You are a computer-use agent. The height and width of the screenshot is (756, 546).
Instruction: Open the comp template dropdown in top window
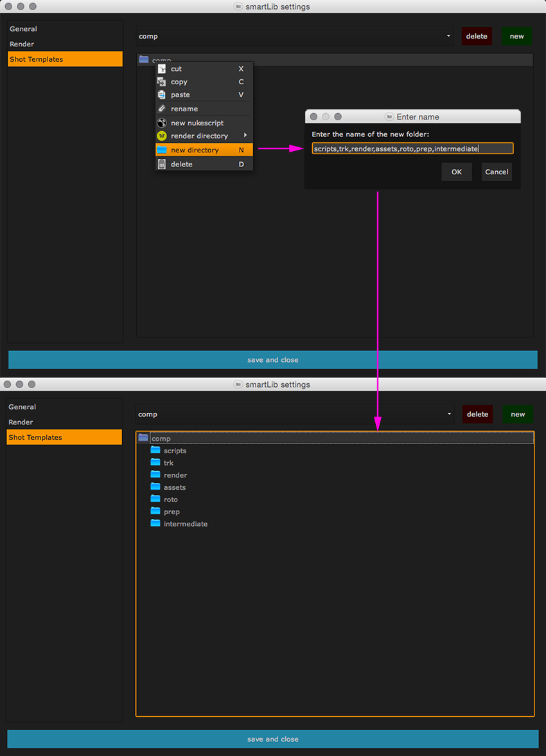point(448,36)
